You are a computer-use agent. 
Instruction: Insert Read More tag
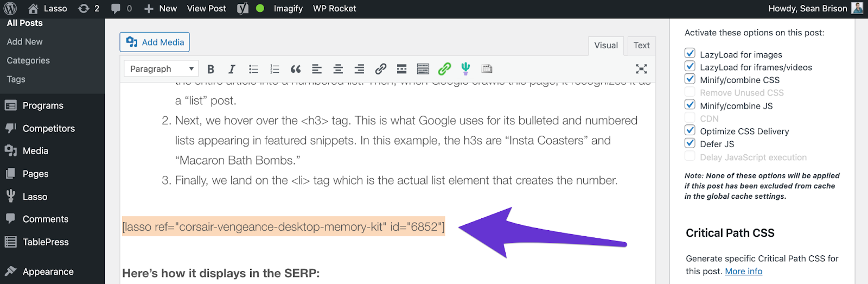coord(402,69)
